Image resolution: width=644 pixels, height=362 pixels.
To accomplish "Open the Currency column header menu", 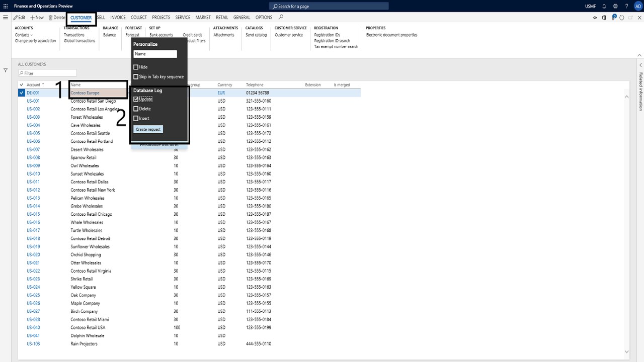I will click(224, 84).
